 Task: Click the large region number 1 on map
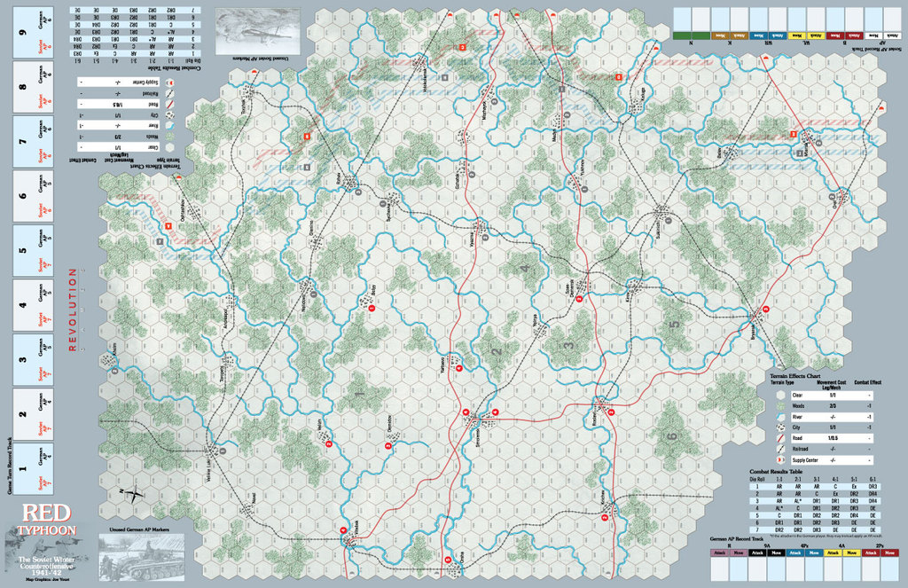(x=360, y=395)
